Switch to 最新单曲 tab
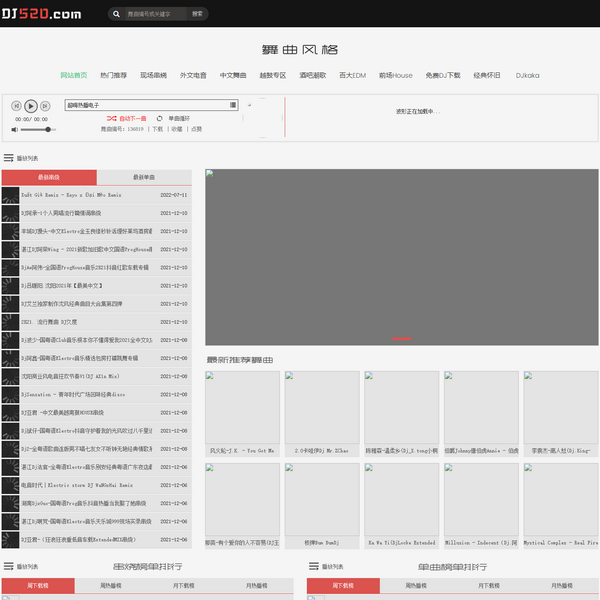Screen dimensions: 600x600 coord(144,177)
